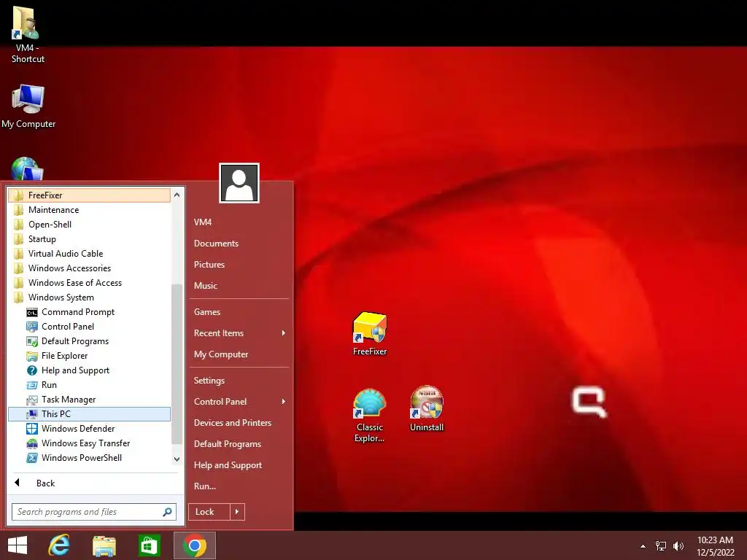Select the Uninstall desktop shortcut
This screenshot has height=560, width=747.
427,408
